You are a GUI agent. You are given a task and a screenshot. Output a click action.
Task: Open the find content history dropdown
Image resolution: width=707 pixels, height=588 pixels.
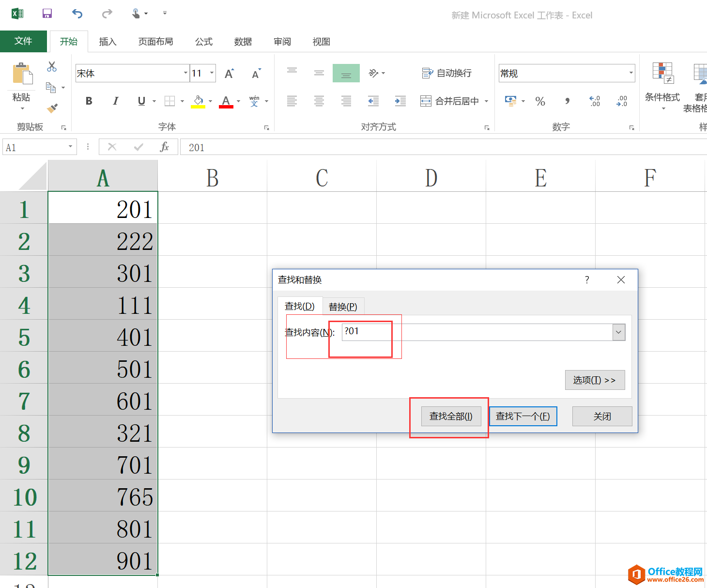pyautogui.click(x=618, y=332)
